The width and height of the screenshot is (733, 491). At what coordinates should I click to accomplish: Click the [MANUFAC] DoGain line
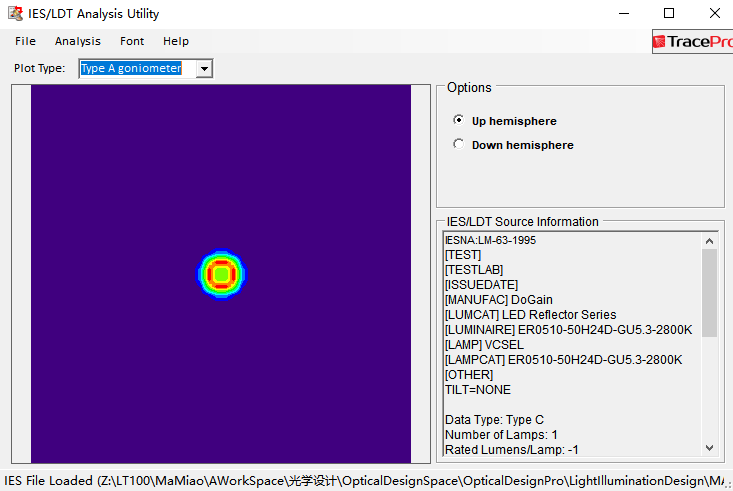coord(498,300)
